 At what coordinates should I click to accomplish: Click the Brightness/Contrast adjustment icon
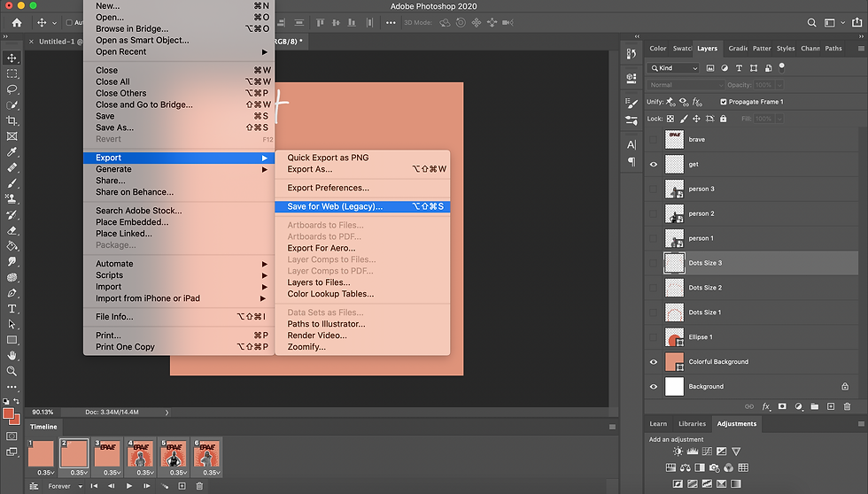pyautogui.click(x=678, y=452)
